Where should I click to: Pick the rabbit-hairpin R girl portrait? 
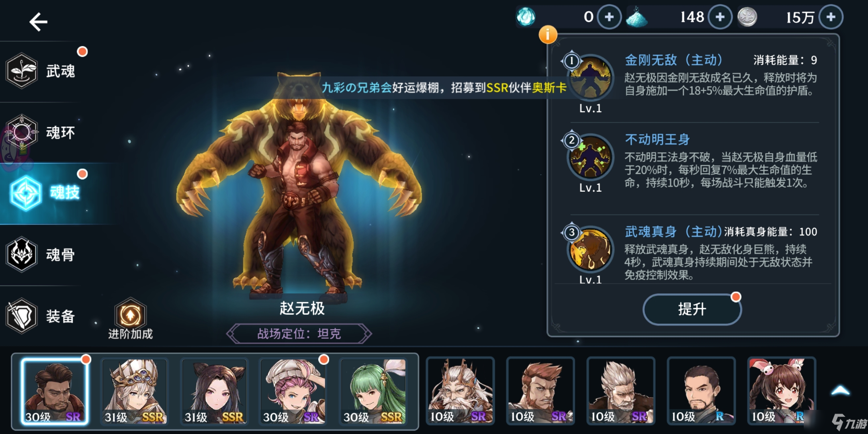[781, 391]
